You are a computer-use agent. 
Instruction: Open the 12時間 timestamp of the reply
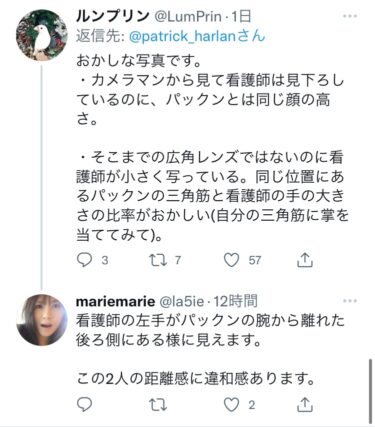[x=235, y=301]
